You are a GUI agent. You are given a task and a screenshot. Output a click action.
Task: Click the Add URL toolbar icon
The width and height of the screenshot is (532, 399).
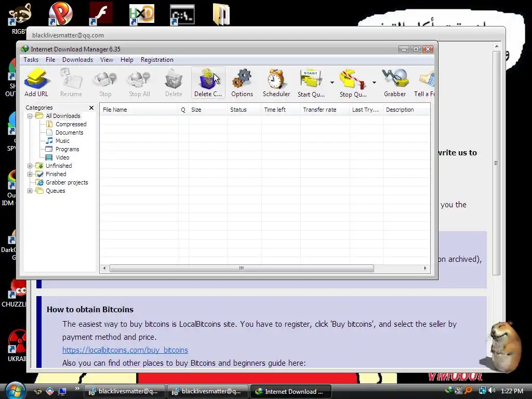coord(36,83)
